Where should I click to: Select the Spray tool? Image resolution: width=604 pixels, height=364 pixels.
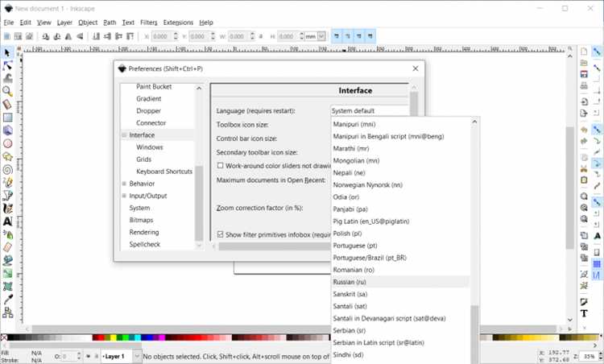pos(7,234)
